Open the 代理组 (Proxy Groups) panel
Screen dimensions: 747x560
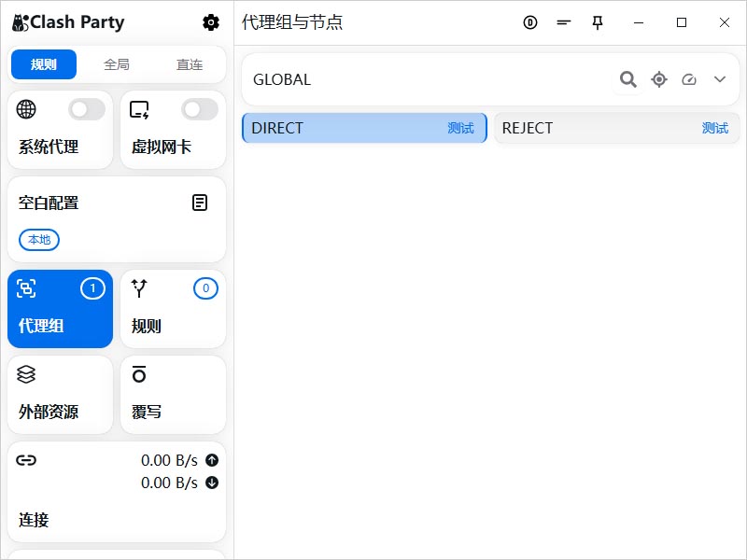(60, 308)
